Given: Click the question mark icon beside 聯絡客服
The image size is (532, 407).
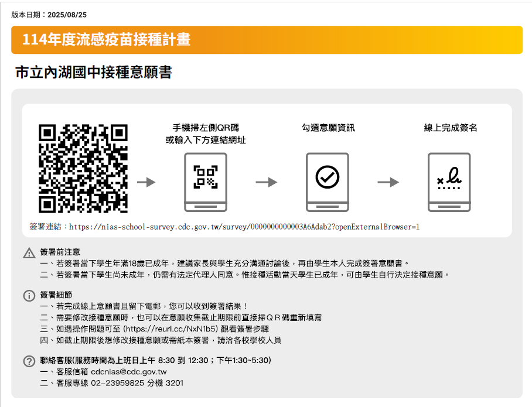Looking at the screenshot, I should pyautogui.click(x=29, y=361).
